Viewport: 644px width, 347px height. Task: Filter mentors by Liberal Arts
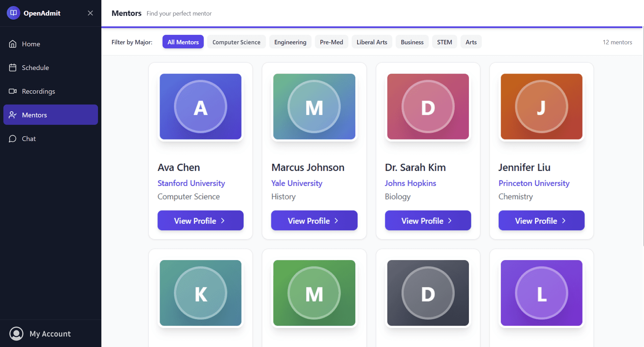point(372,42)
